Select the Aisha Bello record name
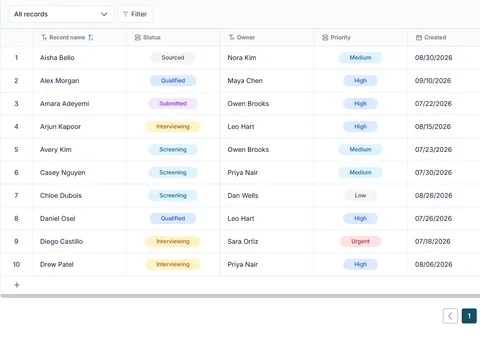Image resolution: width=480 pixels, height=360 pixels. click(57, 58)
